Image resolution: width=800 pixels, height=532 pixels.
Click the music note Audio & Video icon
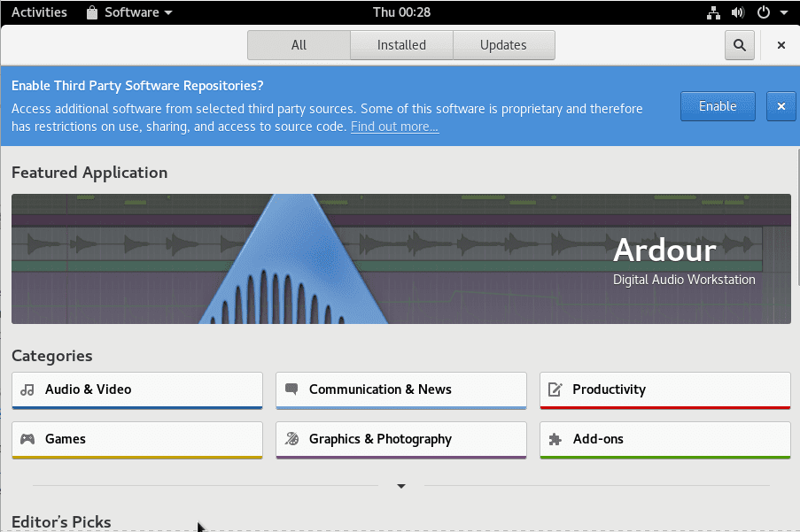click(x=27, y=389)
